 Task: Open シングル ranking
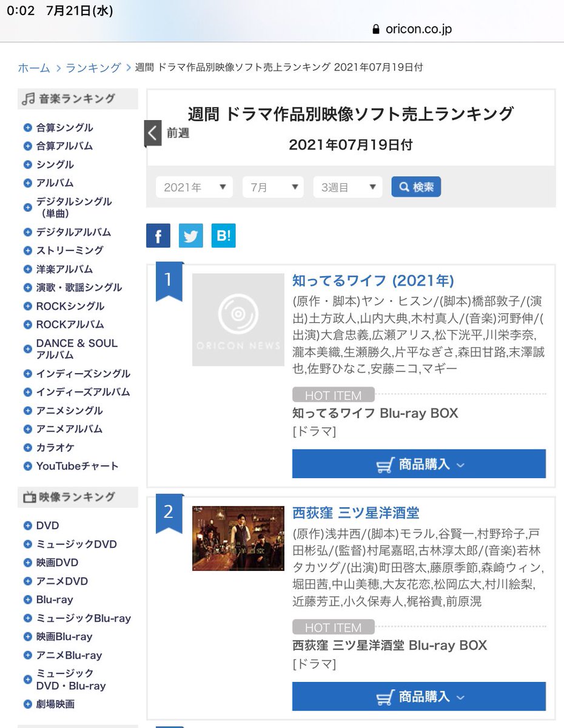tap(55, 165)
